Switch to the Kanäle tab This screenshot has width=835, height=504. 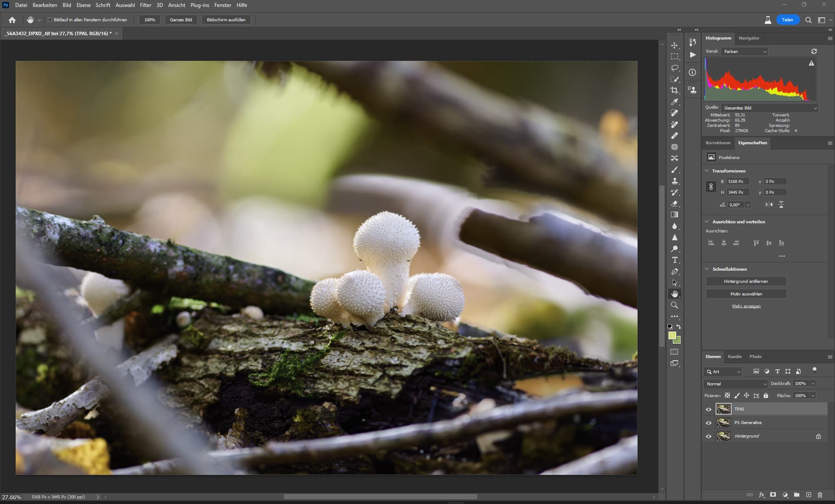pos(735,357)
